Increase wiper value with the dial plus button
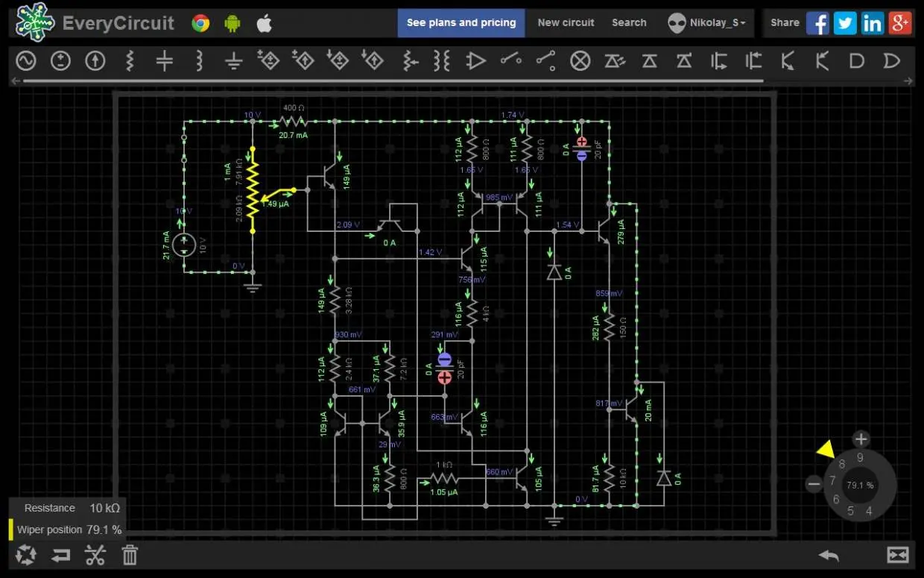Screen dimensions: 924x578 (x=861, y=439)
